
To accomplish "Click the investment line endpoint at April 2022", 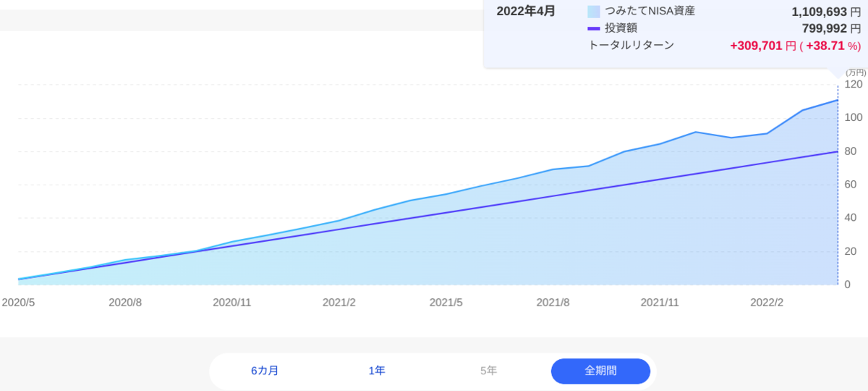I will pyautogui.click(x=838, y=151).
